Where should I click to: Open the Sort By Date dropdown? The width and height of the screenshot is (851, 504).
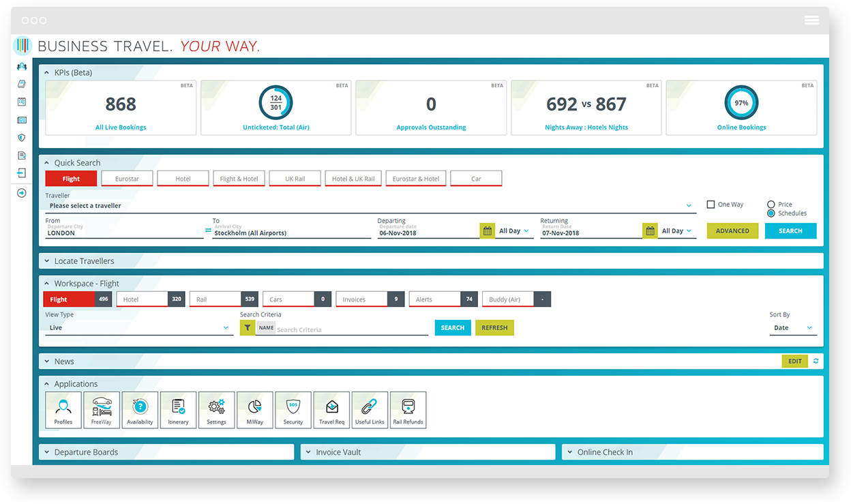point(794,328)
